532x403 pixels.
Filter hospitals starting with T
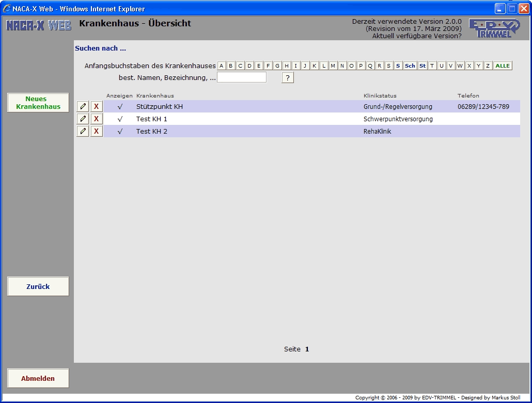(432, 66)
